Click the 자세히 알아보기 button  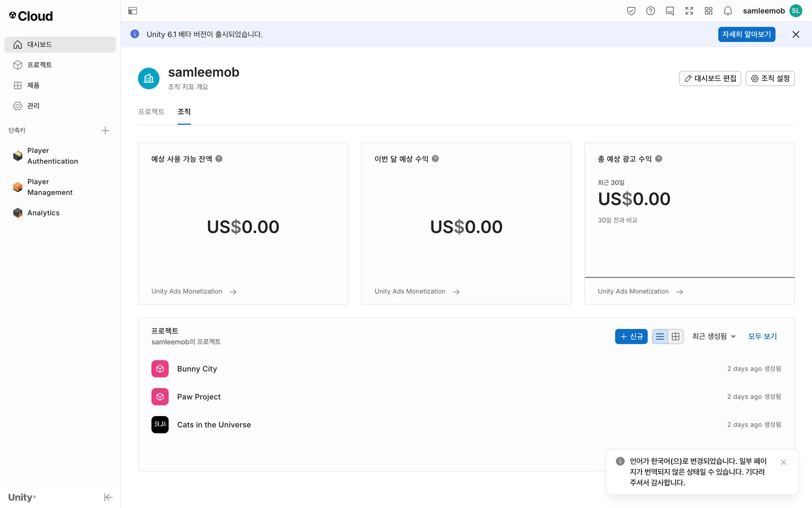[x=746, y=34]
